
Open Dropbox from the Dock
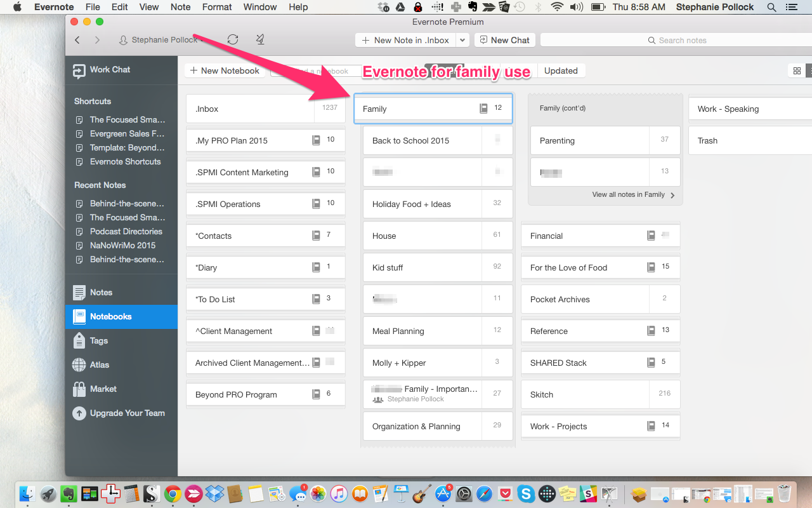point(214,493)
